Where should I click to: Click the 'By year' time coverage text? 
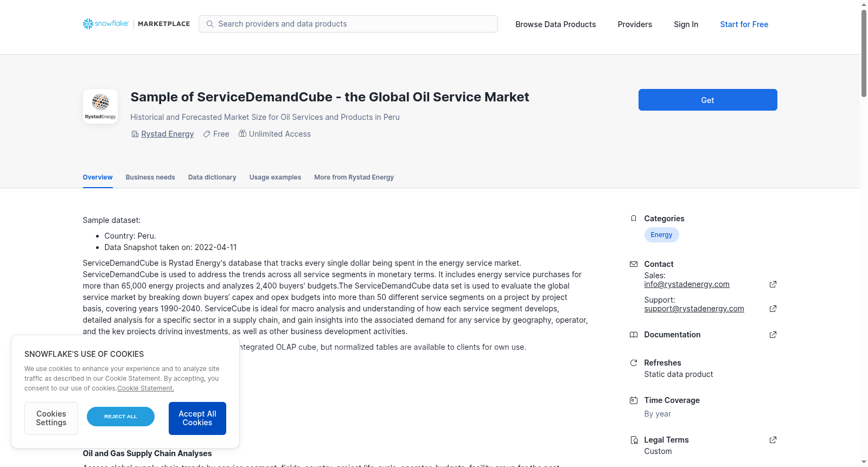pos(658,414)
